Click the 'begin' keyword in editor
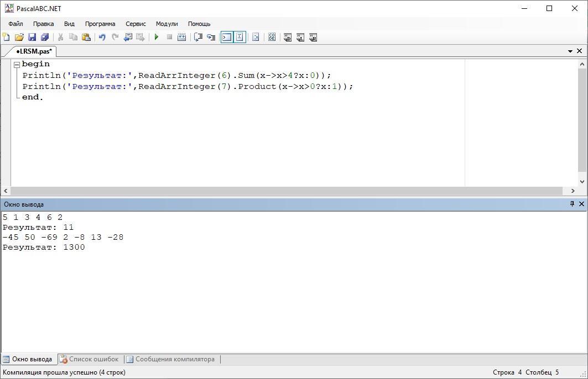Screen dimensions: 588x379 coord(35,64)
